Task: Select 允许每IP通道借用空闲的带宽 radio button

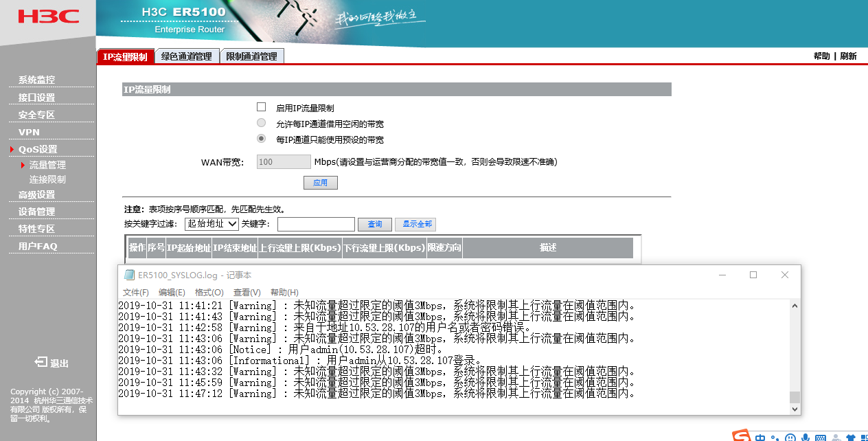Action: click(261, 123)
